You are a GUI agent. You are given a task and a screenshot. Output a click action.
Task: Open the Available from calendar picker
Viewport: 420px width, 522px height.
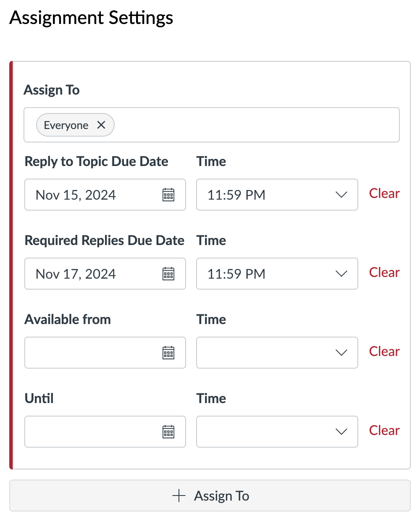[168, 353]
